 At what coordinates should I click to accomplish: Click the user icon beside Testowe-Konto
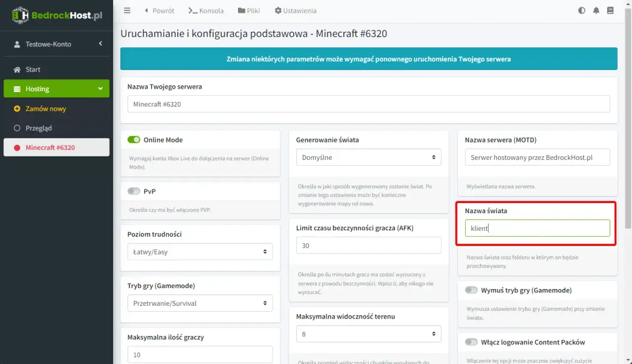point(17,44)
